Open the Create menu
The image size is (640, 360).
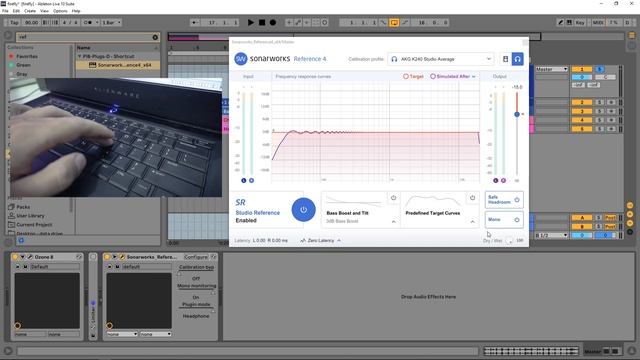pos(30,11)
